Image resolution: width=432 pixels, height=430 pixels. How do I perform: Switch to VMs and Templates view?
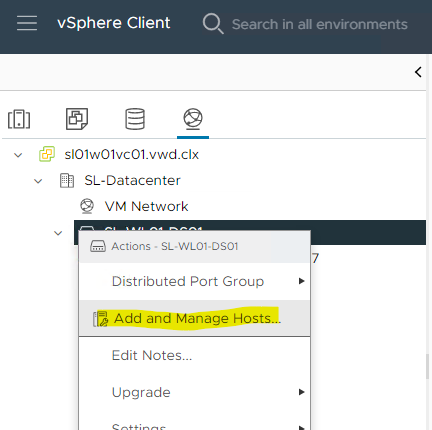click(x=77, y=119)
